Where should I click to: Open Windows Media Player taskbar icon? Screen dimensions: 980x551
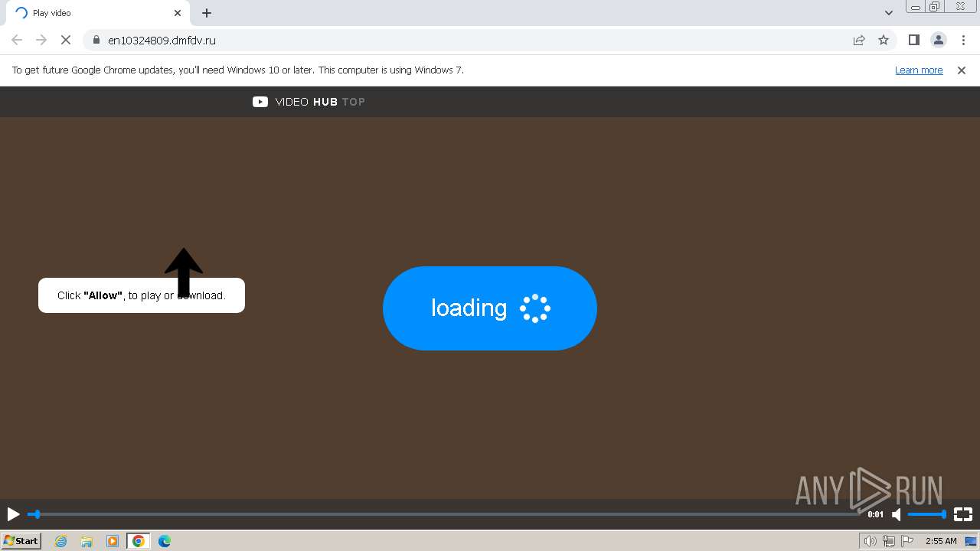coord(113,541)
